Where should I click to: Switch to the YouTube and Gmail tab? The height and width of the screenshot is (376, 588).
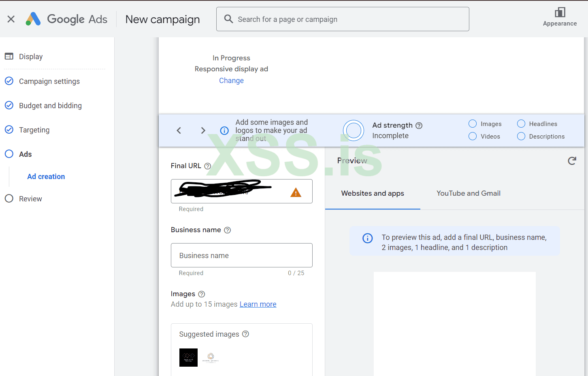pyautogui.click(x=469, y=194)
